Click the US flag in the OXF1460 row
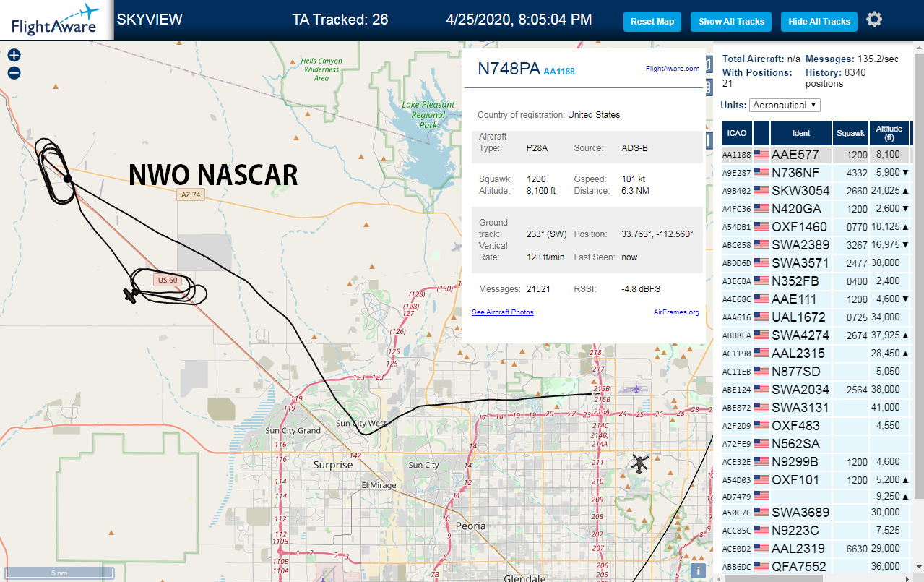Image resolution: width=924 pixels, height=582 pixels. click(x=761, y=226)
